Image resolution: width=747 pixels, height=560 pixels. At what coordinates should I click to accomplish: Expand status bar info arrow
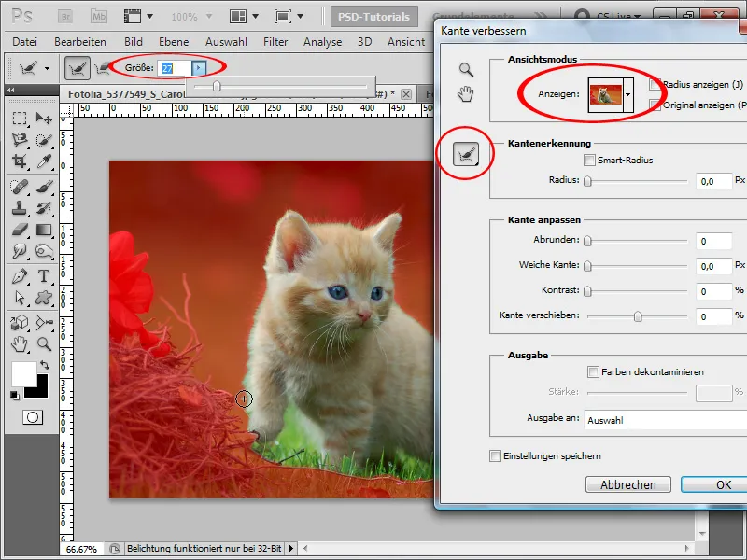291,549
